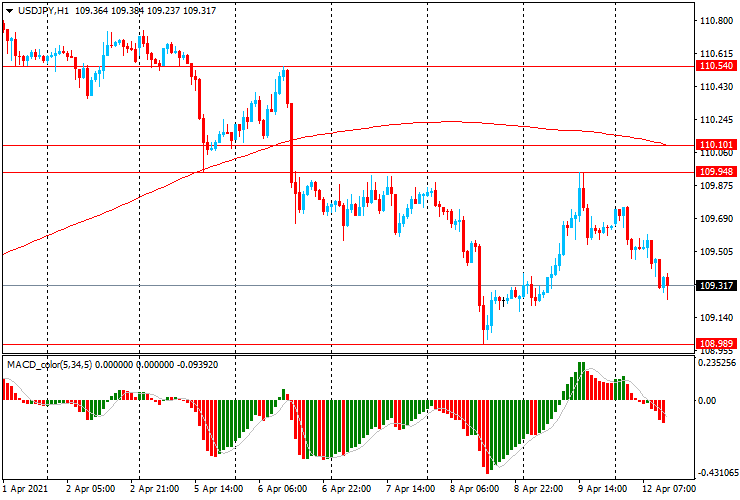Click the 110.615 price scale value
This screenshot has width=740, height=500.
click(x=716, y=54)
